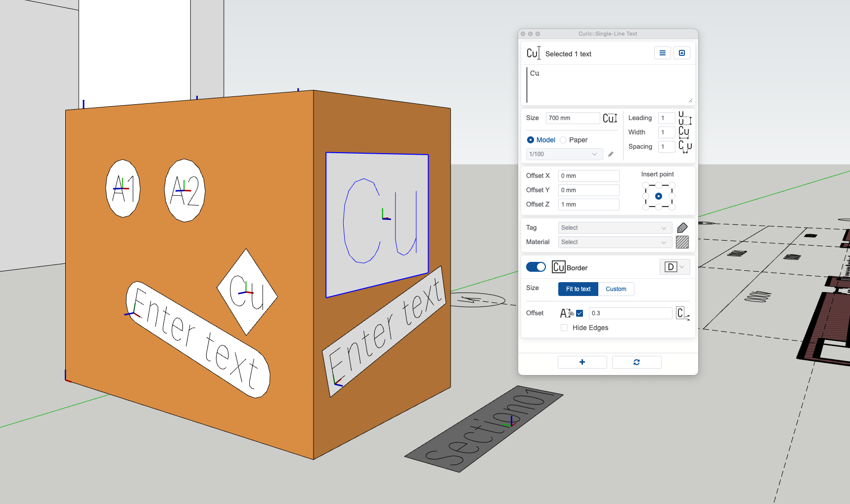
Task: Expand the Tag Select dropdown
Action: pos(615,228)
